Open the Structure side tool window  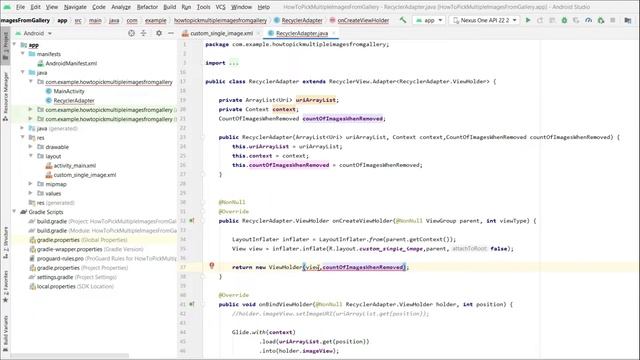coord(5,242)
